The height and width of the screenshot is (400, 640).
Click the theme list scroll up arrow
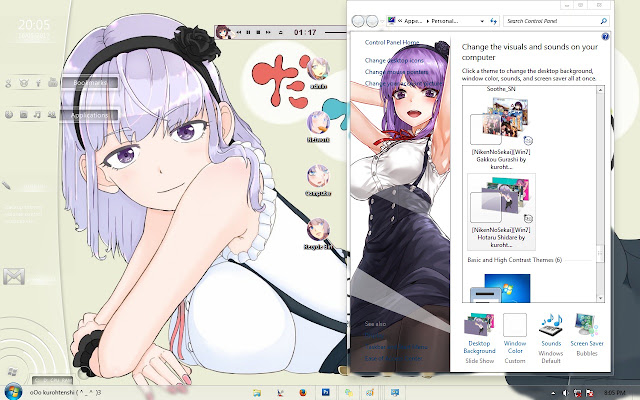600,90
